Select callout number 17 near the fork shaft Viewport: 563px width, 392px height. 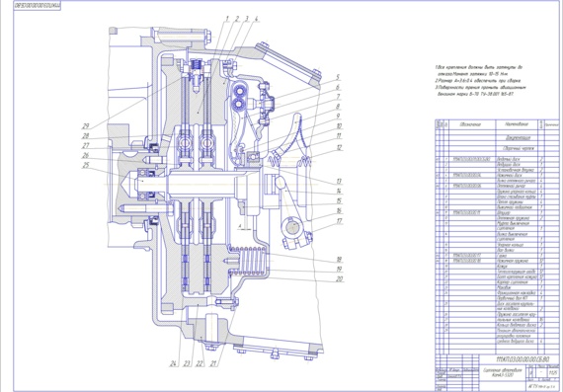point(340,221)
